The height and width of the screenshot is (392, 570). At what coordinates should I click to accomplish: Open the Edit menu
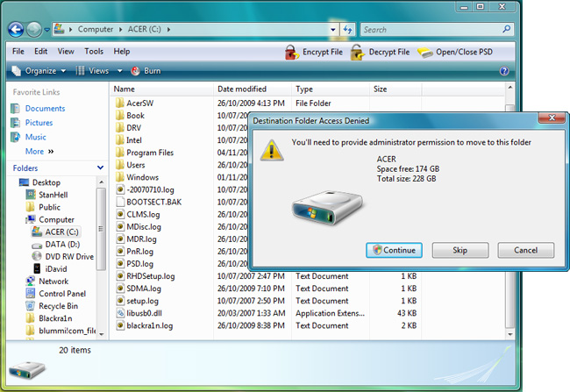coord(40,51)
